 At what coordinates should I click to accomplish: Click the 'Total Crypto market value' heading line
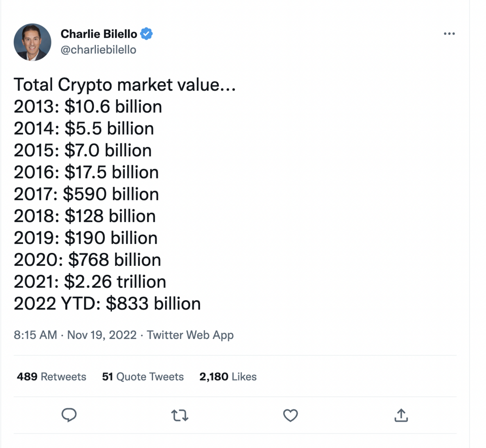pos(125,85)
